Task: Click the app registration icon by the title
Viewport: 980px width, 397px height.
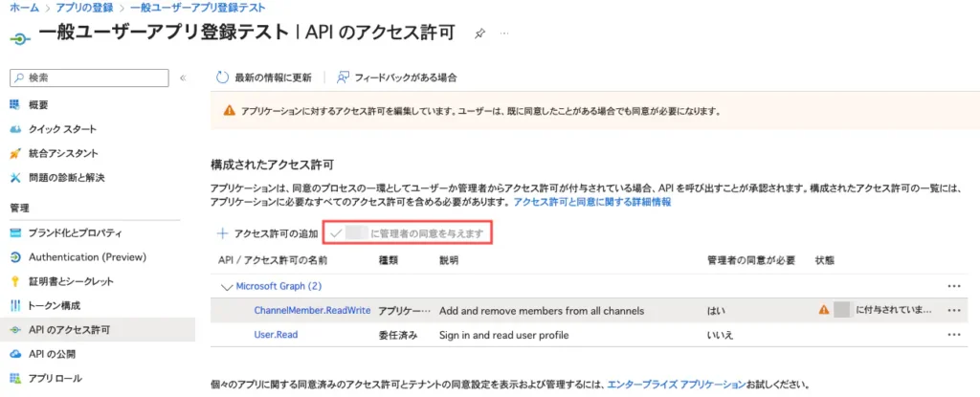Action: [21, 39]
